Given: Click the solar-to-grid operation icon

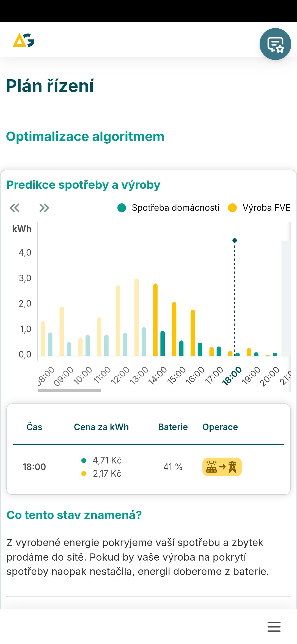Looking at the screenshot, I should pos(222,467).
